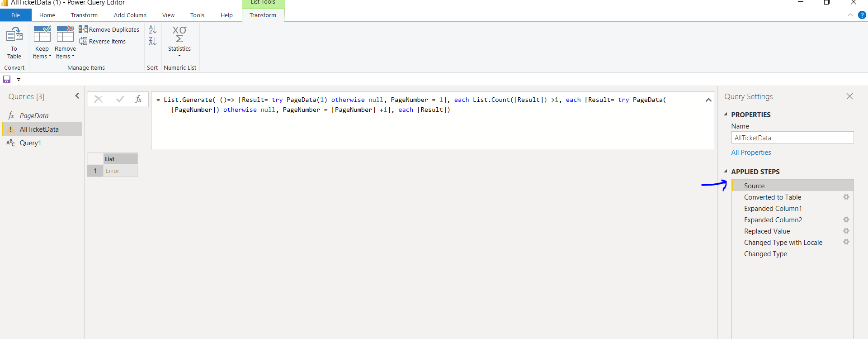Select the Source applied step
Viewport: 868px width, 339px height.
793,186
